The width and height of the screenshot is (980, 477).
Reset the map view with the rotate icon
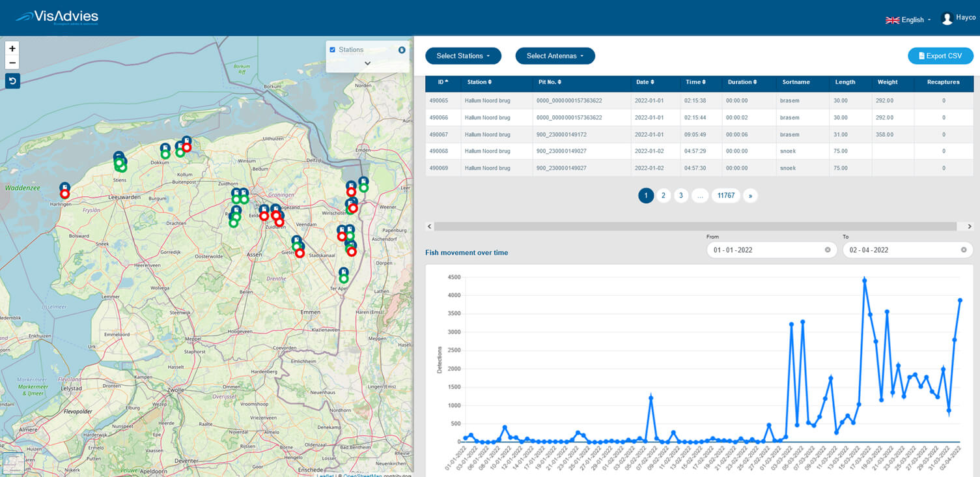(12, 81)
